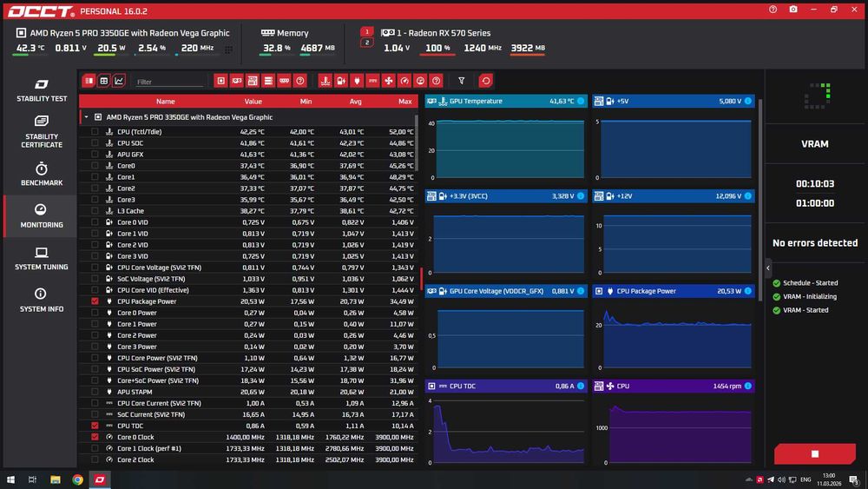Click the info dot on GPU Temperature graph
The width and height of the screenshot is (868, 489).
click(x=581, y=101)
